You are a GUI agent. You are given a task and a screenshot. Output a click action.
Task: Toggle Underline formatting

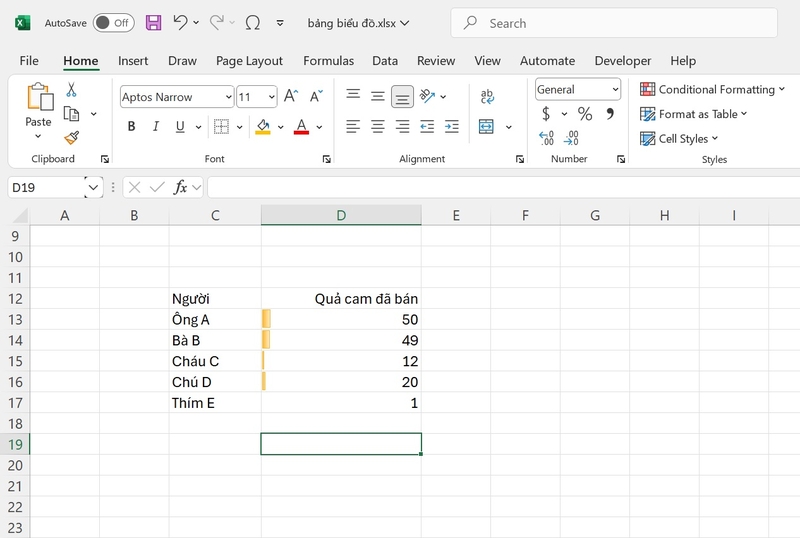180,127
